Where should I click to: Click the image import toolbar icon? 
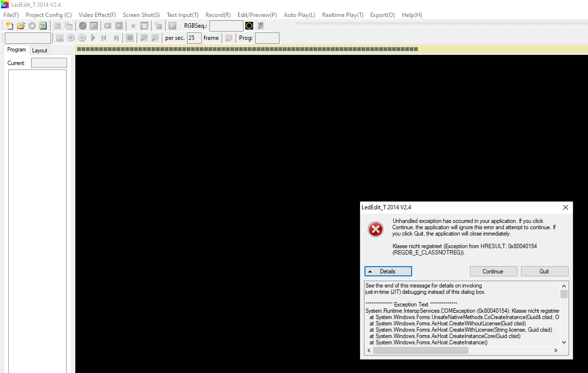43,26
